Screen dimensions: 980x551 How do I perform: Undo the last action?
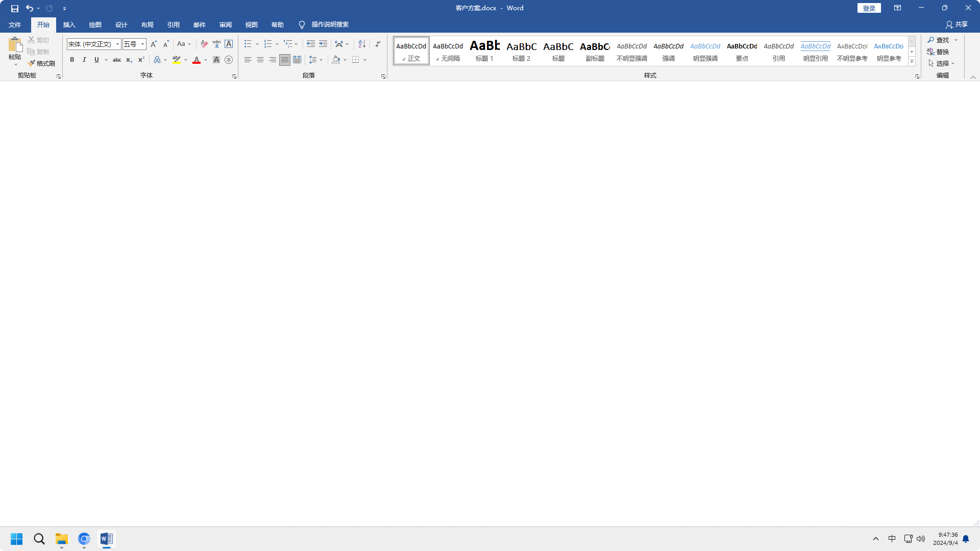tap(30, 8)
